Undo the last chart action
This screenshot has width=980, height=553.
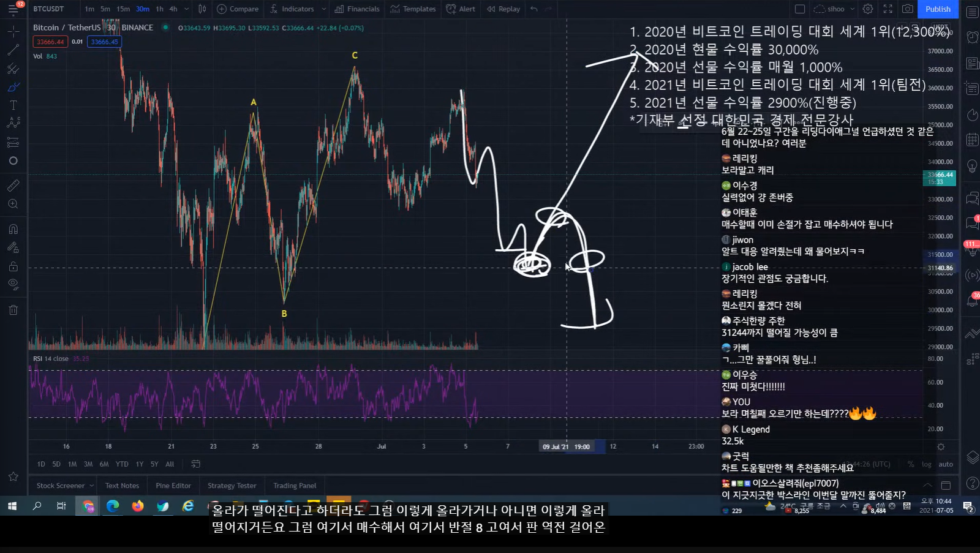(534, 9)
